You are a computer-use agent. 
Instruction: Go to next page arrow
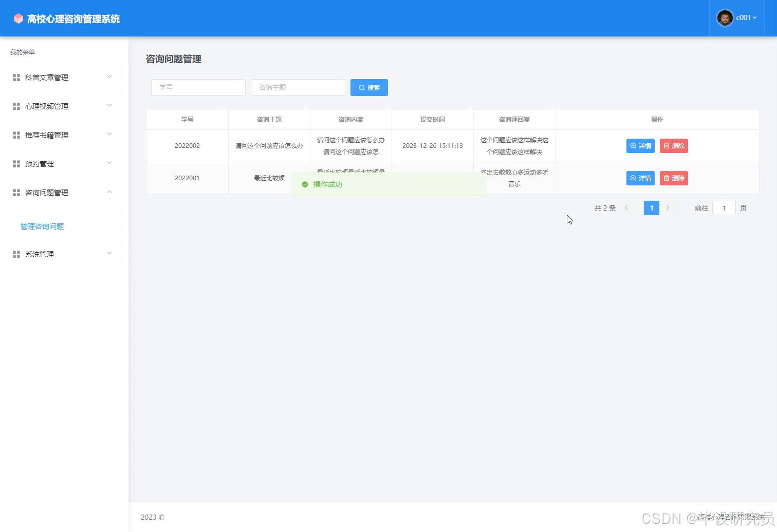click(x=668, y=208)
